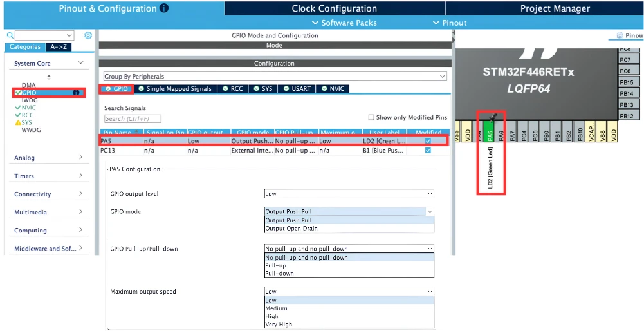Select GPIO in System Core list
644x331 pixels.
[29, 93]
